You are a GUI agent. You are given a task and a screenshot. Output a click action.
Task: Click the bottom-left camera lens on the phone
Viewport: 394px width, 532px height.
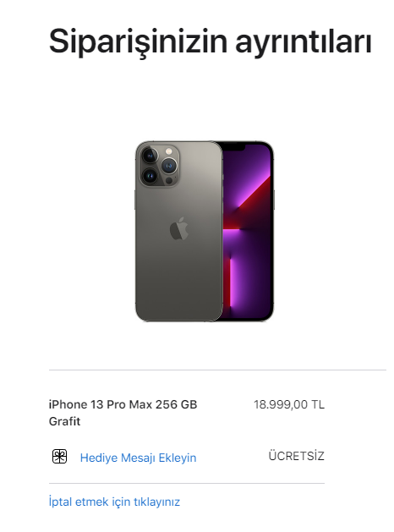point(150,176)
